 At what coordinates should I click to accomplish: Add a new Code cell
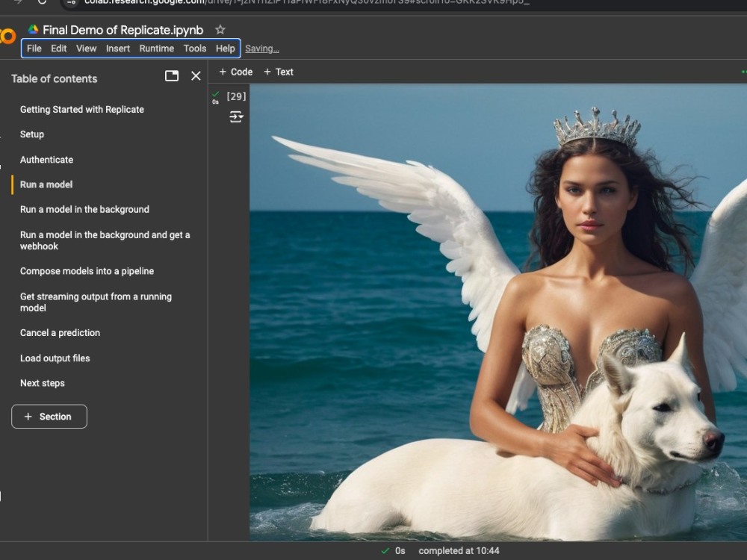[x=235, y=72]
